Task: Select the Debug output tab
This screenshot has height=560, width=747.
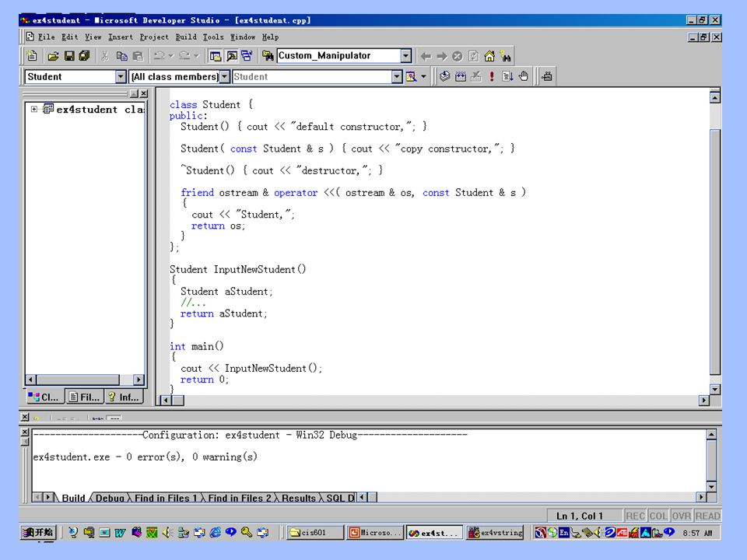Action: coord(110,498)
